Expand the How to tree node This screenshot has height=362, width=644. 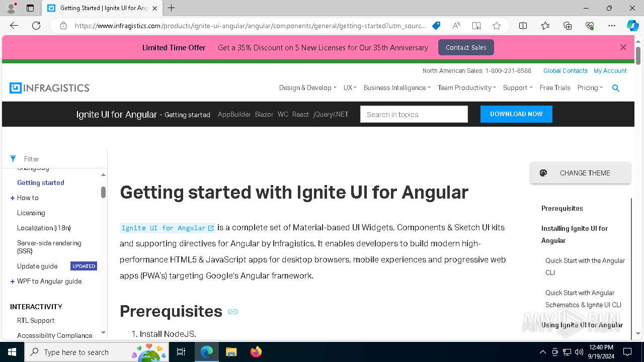click(x=13, y=198)
